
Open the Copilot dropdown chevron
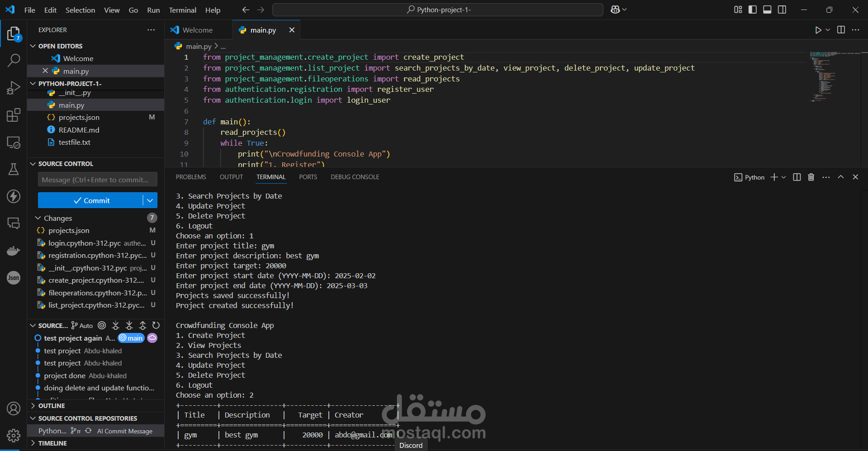pyautogui.click(x=625, y=9)
